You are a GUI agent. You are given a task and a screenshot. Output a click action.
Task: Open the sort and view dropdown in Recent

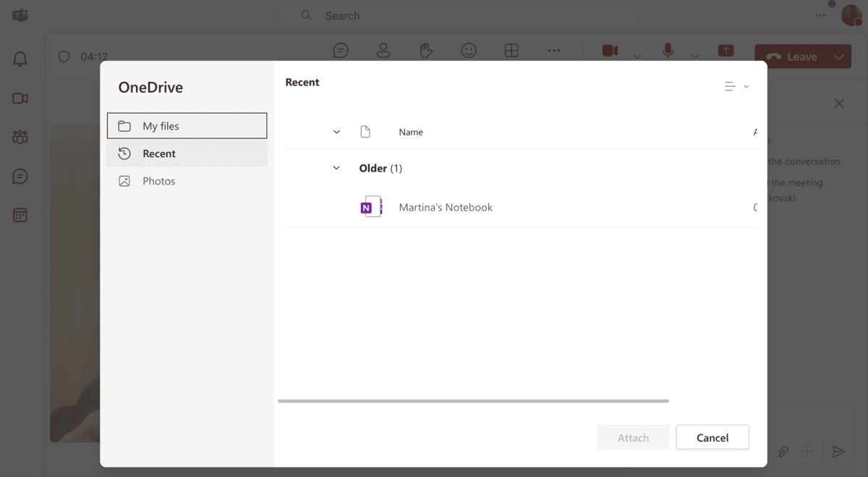tap(736, 85)
